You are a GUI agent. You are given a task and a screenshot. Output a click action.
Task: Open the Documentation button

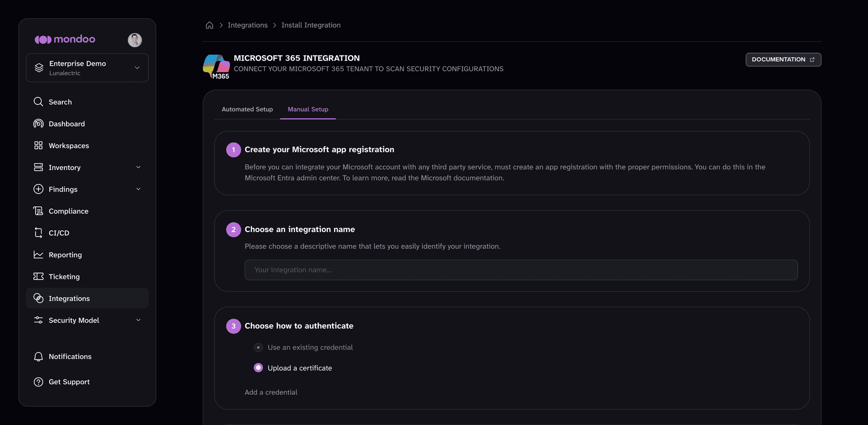coord(783,60)
